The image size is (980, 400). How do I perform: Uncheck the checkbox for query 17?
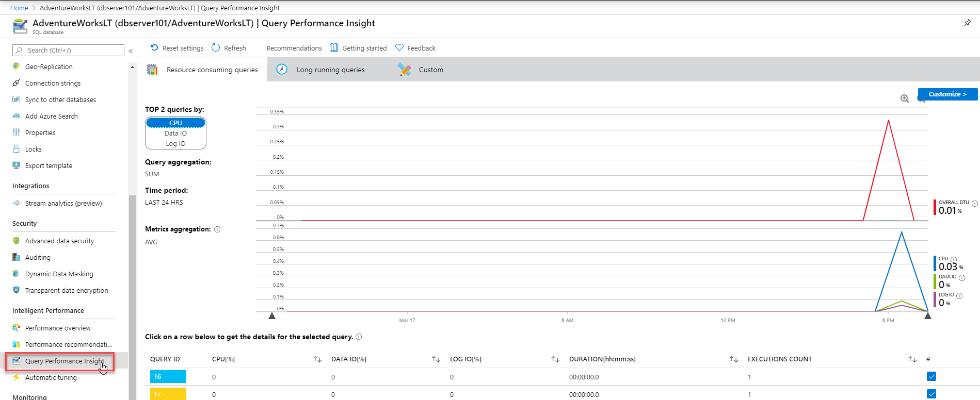[x=931, y=394]
